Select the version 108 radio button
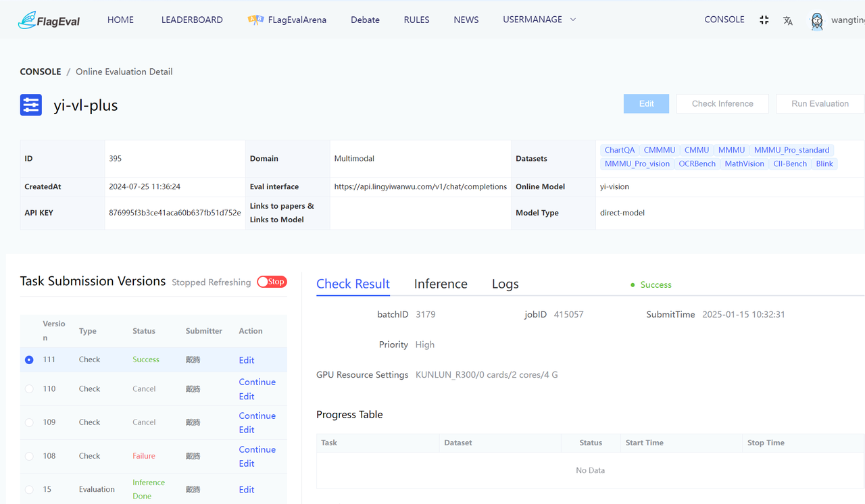 coord(29,456)
